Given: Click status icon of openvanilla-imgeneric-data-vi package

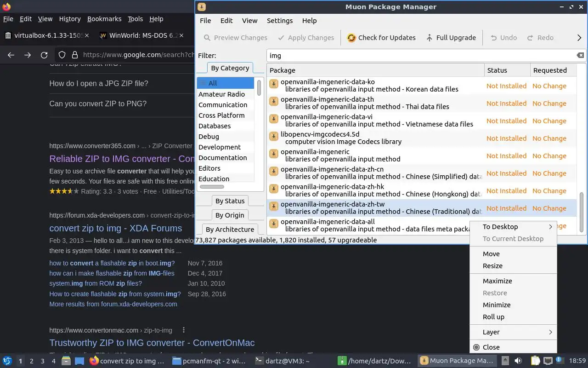Looking at the screenshot, I should click(x=273, y=119).
